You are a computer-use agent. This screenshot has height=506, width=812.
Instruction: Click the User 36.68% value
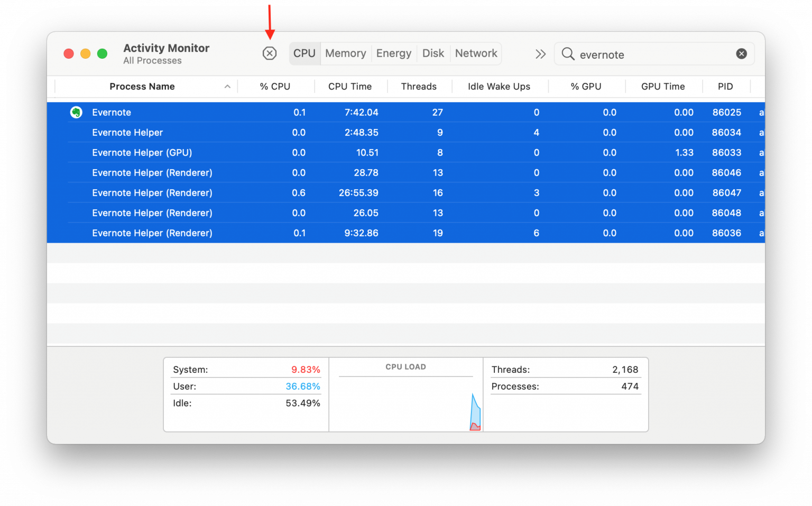click(303, 387)
